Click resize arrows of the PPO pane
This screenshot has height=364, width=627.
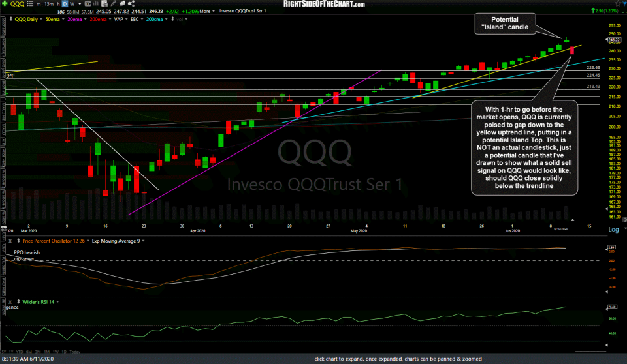(18, 241)
